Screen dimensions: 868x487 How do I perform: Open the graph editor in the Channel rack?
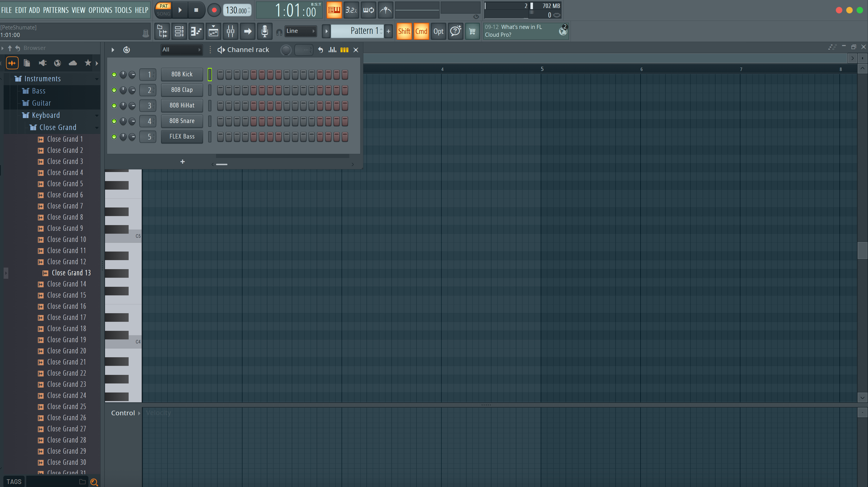point(332,50)
